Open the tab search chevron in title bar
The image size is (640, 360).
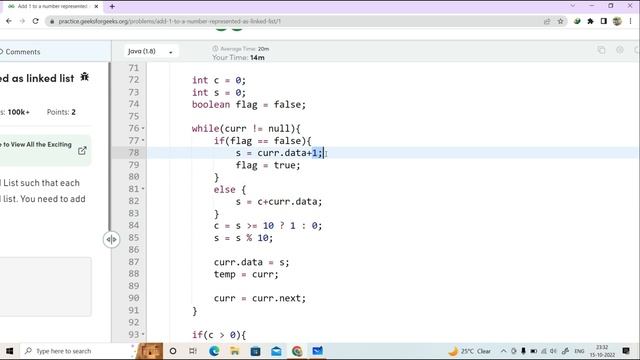pyautogui.click(x=573, y=6)
